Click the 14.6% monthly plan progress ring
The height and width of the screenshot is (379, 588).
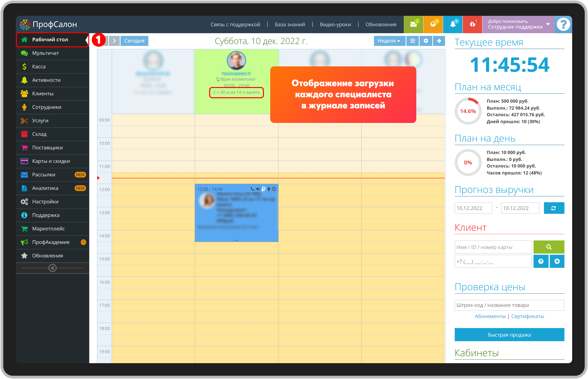468,111
